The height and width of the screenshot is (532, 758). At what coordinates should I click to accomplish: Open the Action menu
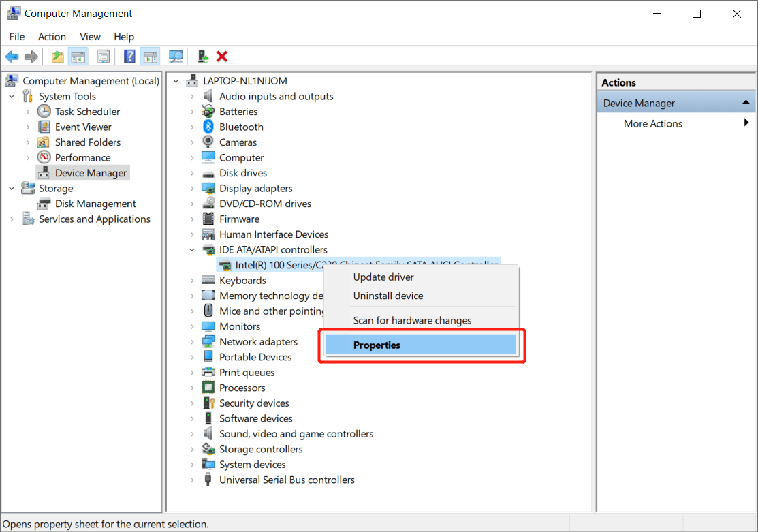click(x=52, y=37)
